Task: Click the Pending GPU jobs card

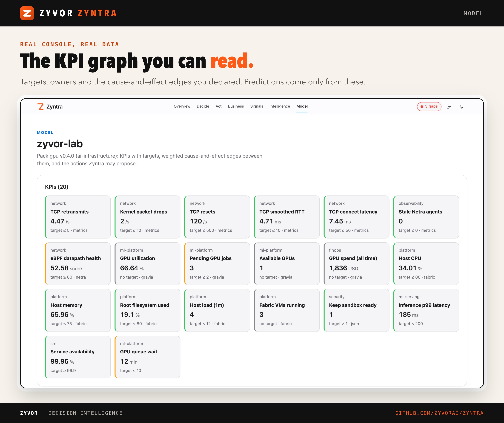Action: pyautogui.click(x=217, y=264)
